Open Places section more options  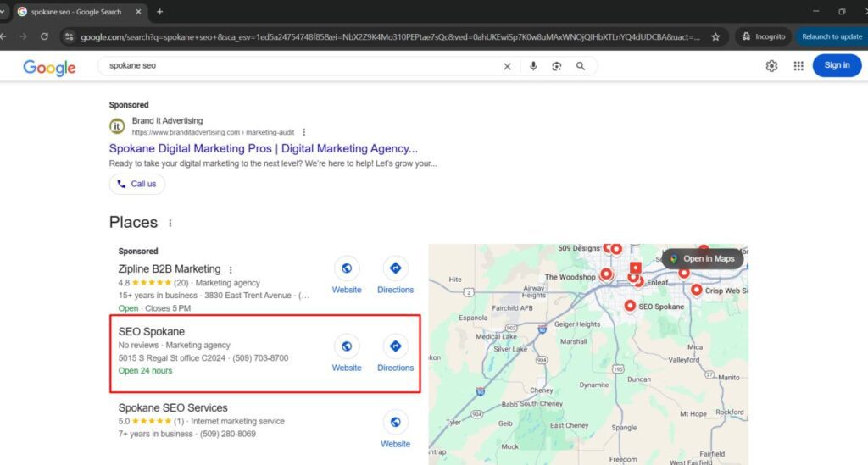click(x=170, y=223)
